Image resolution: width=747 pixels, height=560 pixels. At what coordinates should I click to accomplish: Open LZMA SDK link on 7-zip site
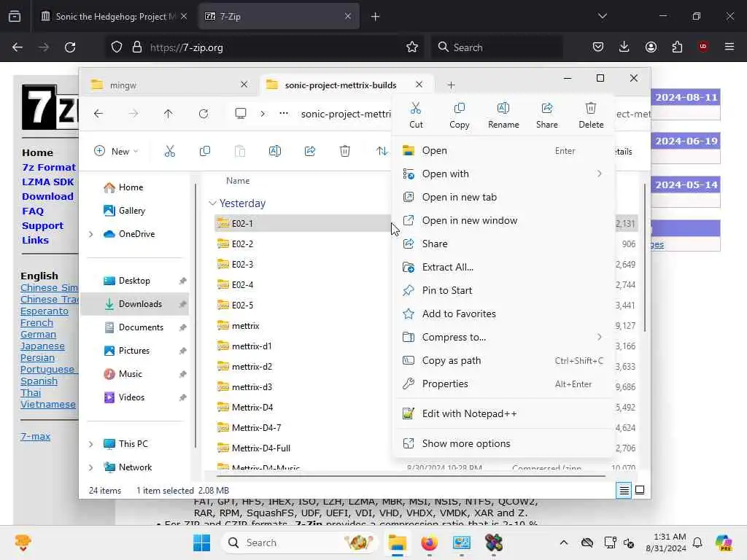point(47,182)
